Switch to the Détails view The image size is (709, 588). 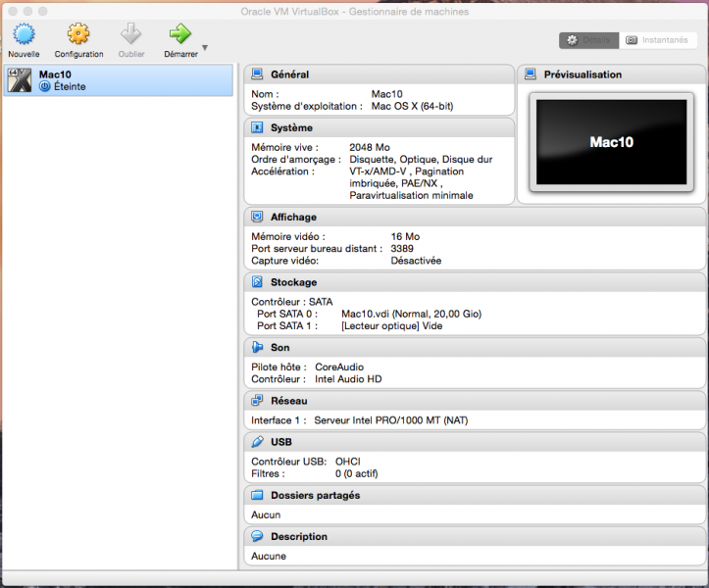tap(588, 40)
